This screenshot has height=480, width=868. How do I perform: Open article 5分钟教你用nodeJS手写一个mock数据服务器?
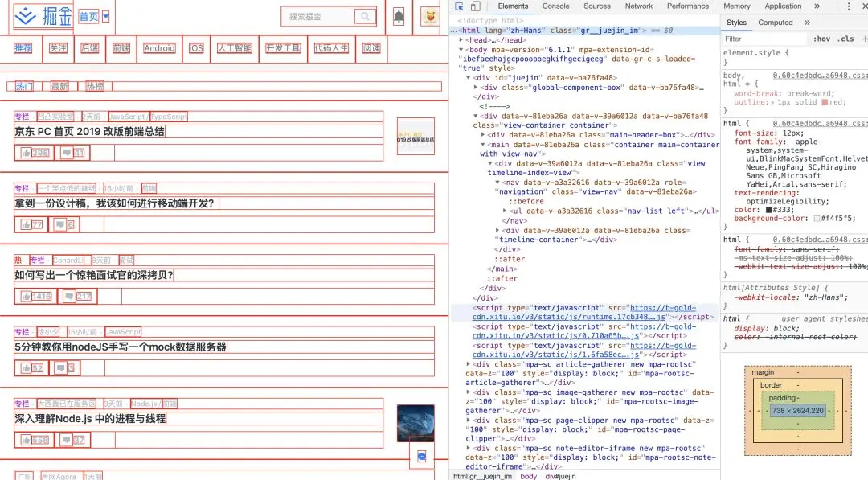tap(121, 347)
